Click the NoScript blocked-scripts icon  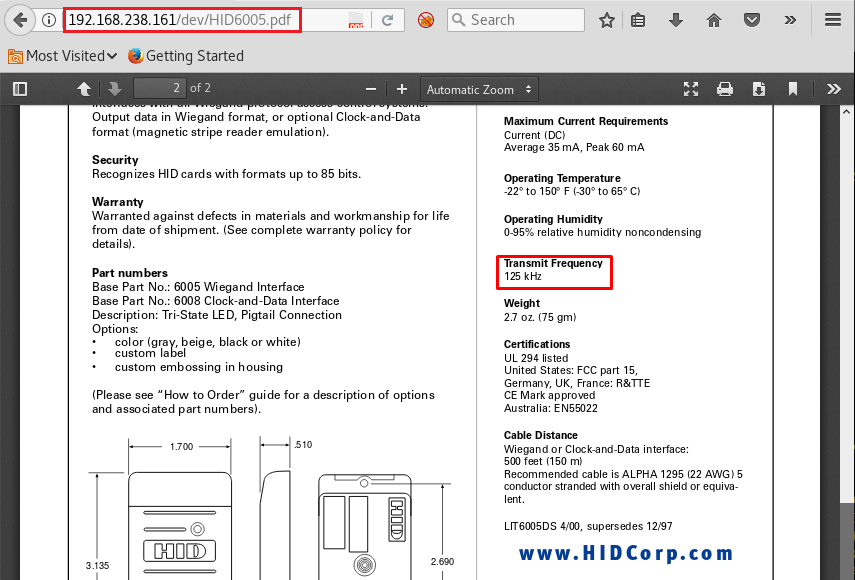[x=426, y=20]
